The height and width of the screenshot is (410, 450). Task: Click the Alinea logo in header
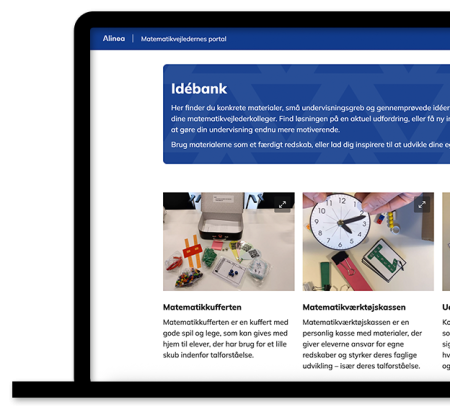[x=114, y=39]
